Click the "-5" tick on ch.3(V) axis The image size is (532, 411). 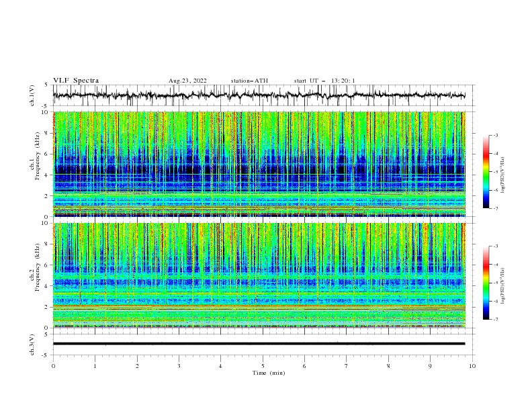pyautogui.click(x=45, y=355)
